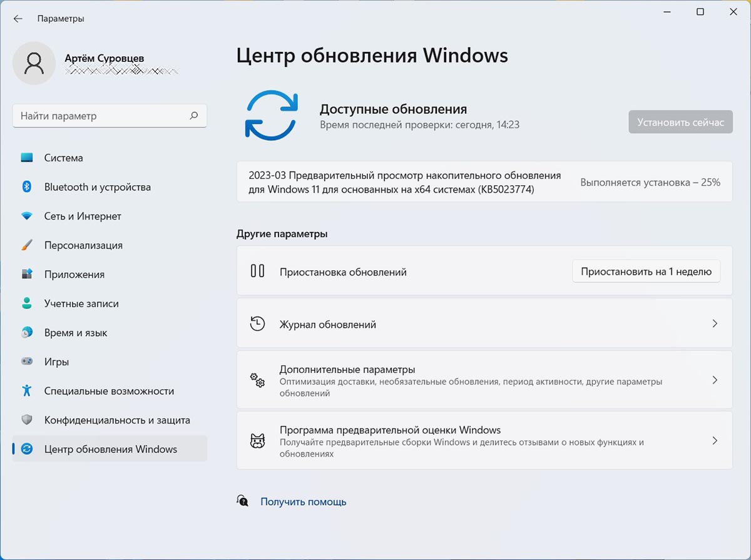Screen dimensions: 751x560
Task: Click the pause icon beside Приостановка обновлений
Action: click(257, 271)
